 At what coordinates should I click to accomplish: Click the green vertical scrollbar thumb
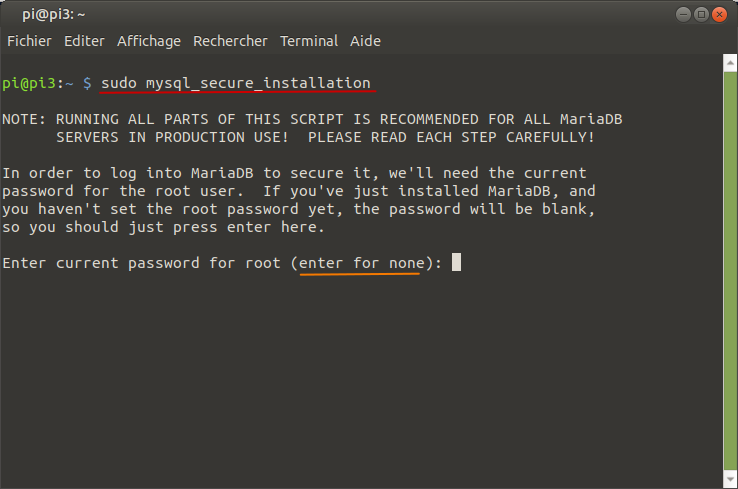730,271
